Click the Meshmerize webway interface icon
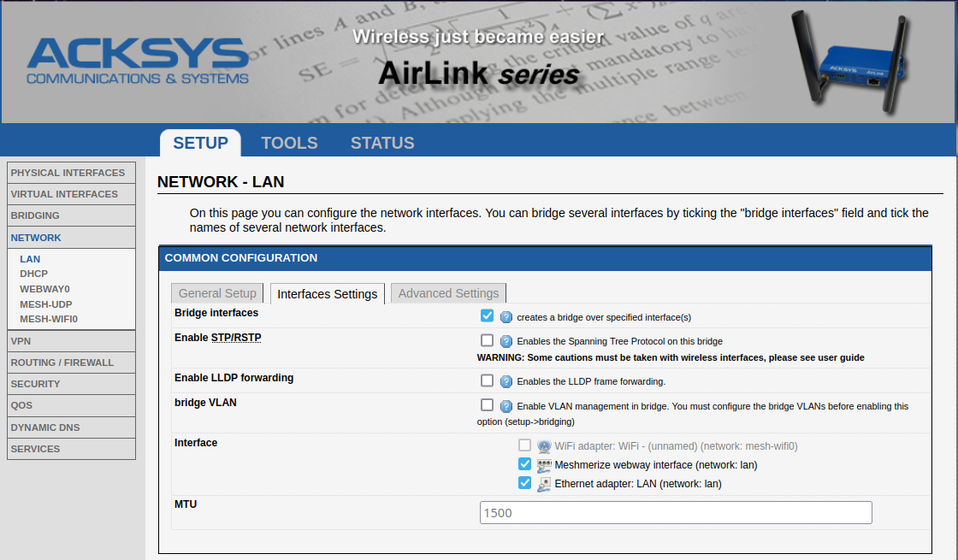 coord(544,465)
